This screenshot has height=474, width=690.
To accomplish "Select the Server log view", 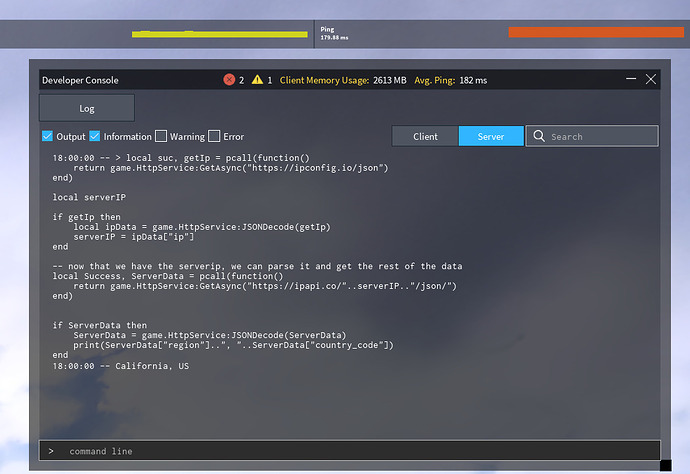I will 491,136.
